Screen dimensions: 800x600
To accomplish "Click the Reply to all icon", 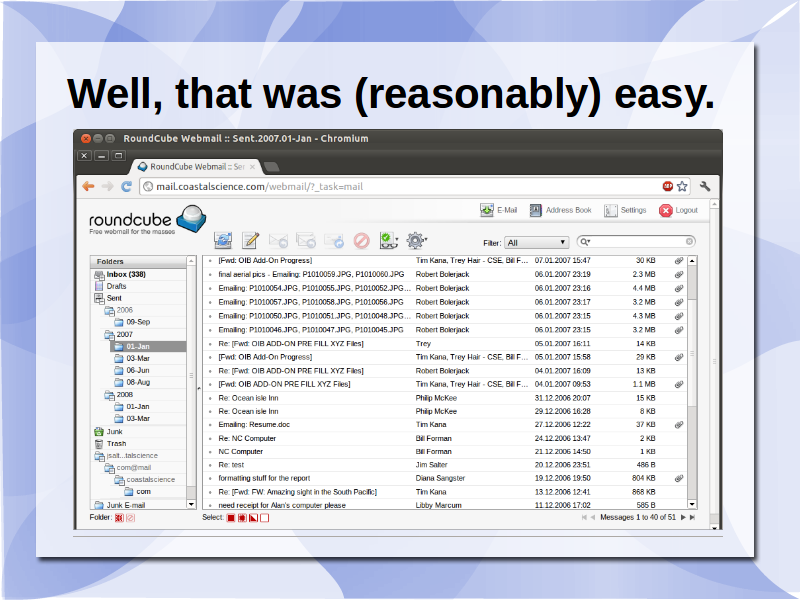I will [306, 240].
